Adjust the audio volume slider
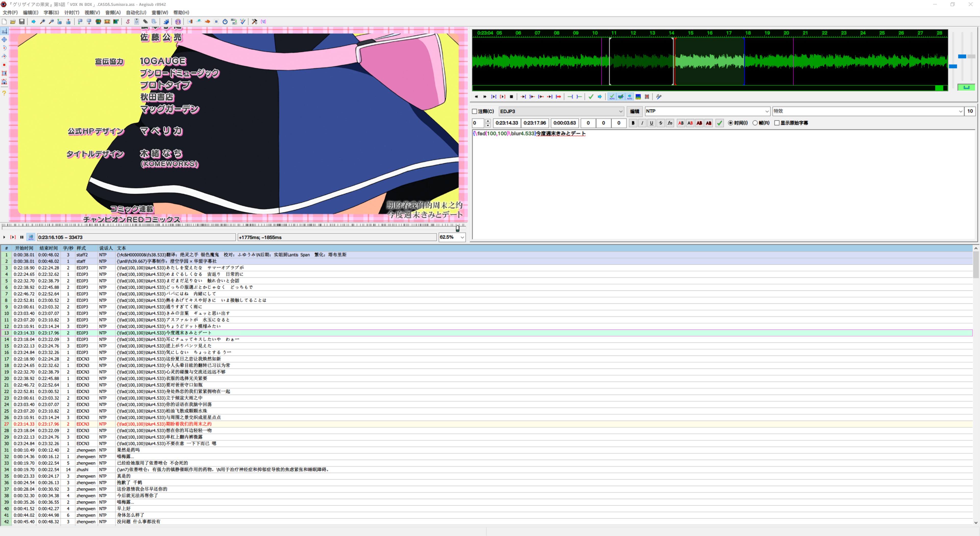The width and height of the screenshot is (980, 536). click(x=971, y=56)
